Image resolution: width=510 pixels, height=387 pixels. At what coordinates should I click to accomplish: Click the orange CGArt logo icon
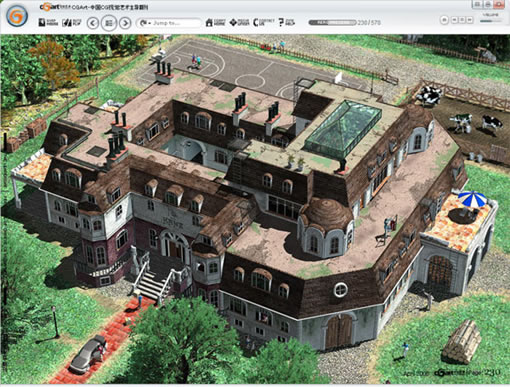point(17,16)
